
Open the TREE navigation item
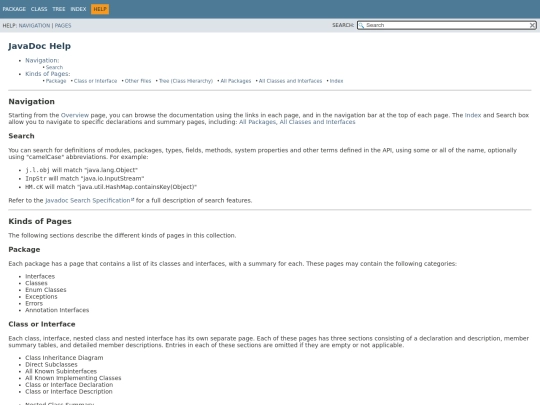tap(59, 9)
